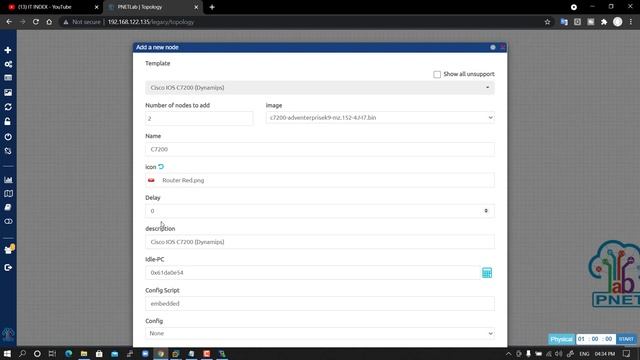The width and height of the screenshot is (640, 360).
Task: Click the round button in the dialog title bar
Action: [493, 47]
